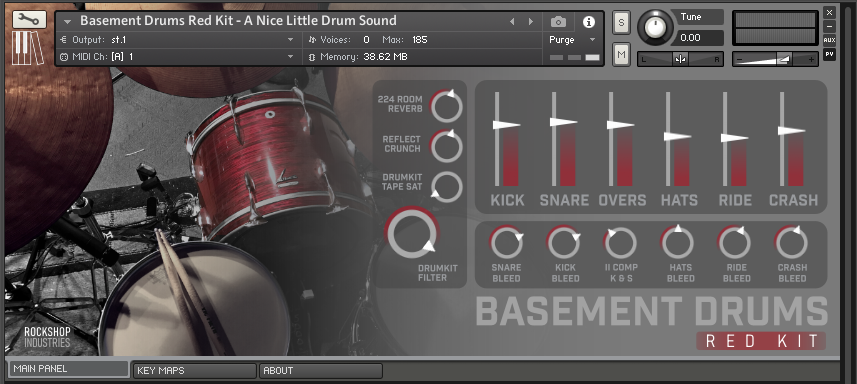Screen dimensions: 857x384
Task: Click the large Drumkit Filter knob
Action: click(x=412, y=233)
